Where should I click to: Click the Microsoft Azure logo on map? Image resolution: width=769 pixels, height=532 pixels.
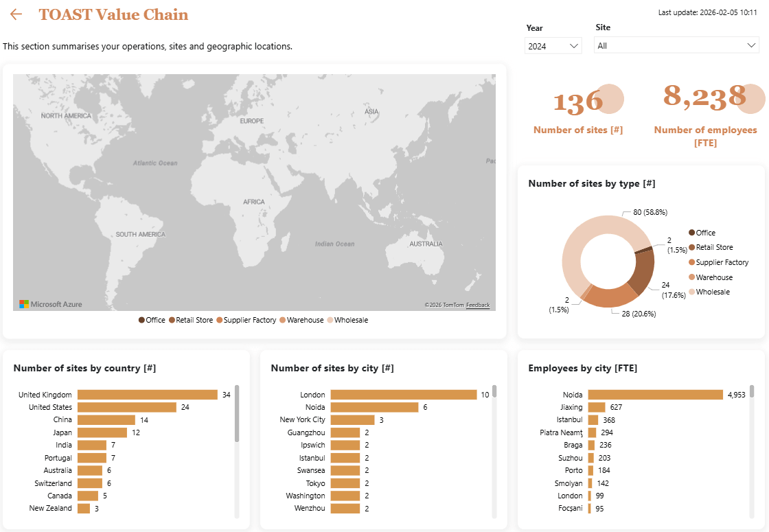pyautogui.click(x=50, y=304)
